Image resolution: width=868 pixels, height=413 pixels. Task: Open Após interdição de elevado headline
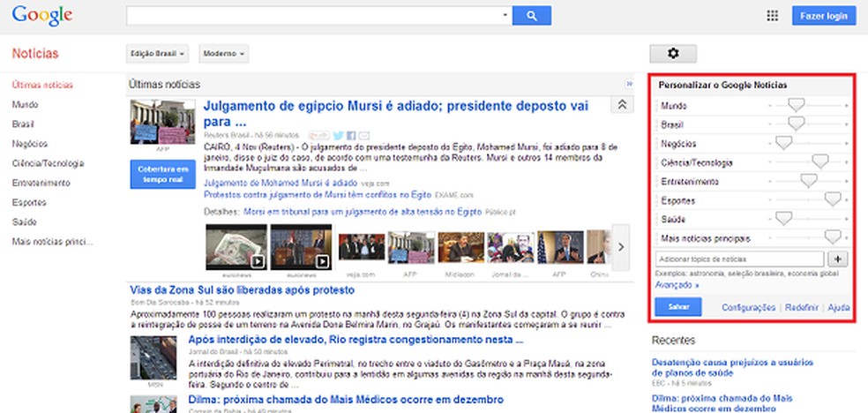click(x=356, y=340)
